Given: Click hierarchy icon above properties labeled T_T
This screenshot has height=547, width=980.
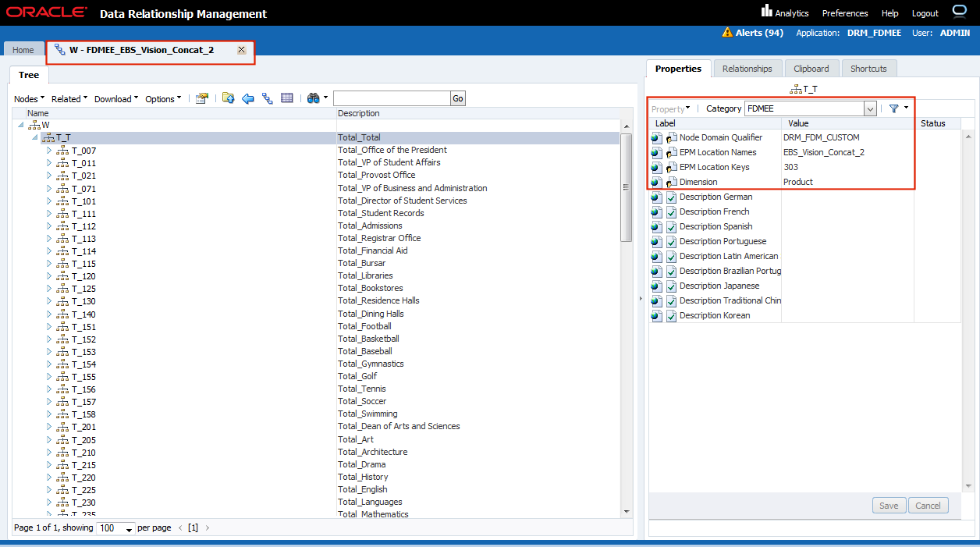Looking at the screenshot, I should click(x=796, y=90).
